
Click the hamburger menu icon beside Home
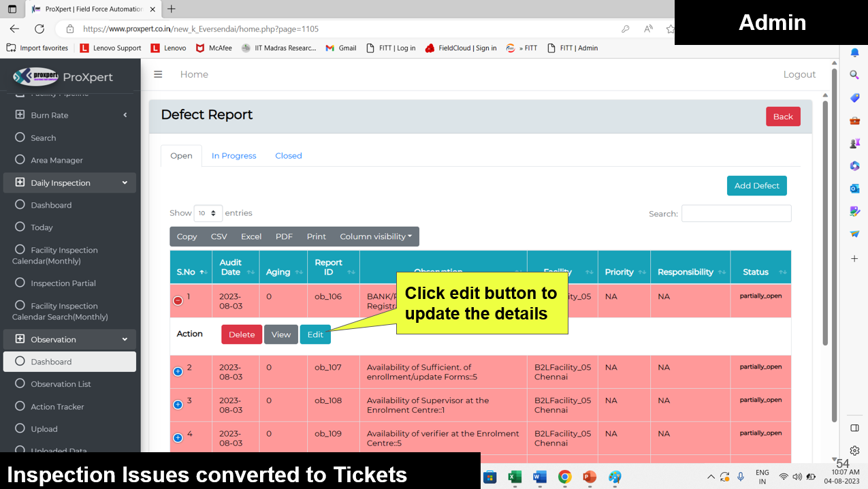tap(158, 74)
